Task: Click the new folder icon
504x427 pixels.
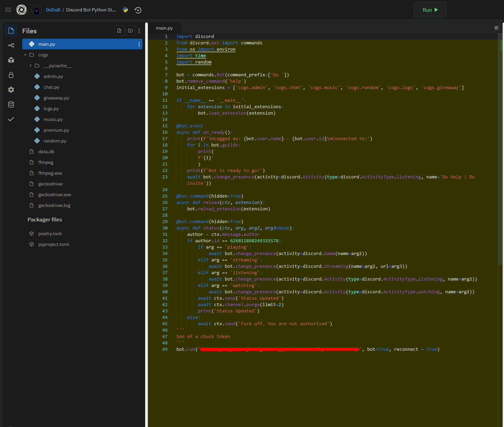Action: [130, 31]
